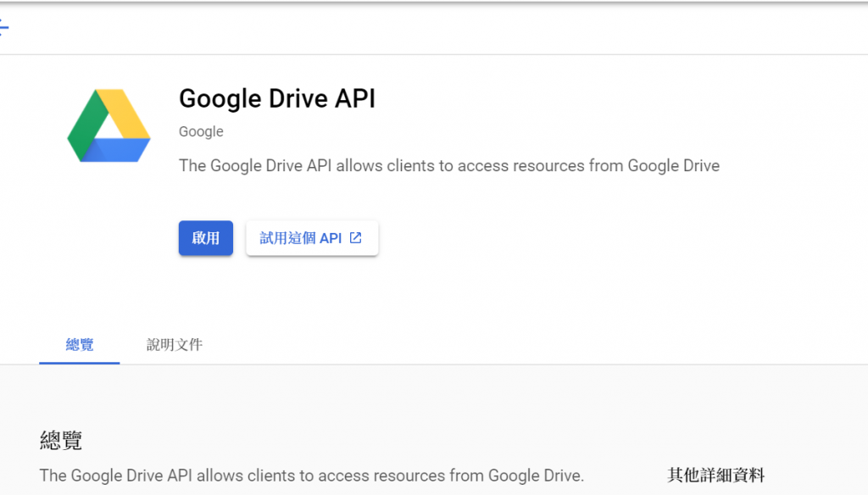Click the Google publisher name under the title
The image size is (868, 495).
point(201,131)
